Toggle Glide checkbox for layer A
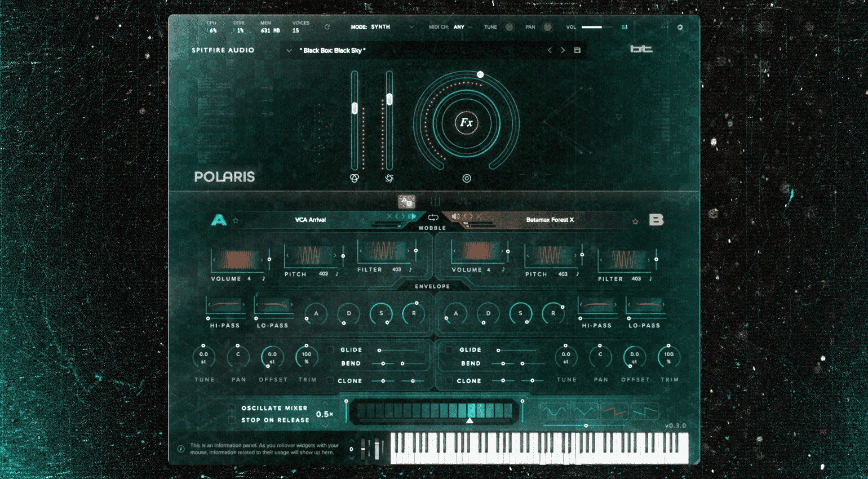 (330, 350)
